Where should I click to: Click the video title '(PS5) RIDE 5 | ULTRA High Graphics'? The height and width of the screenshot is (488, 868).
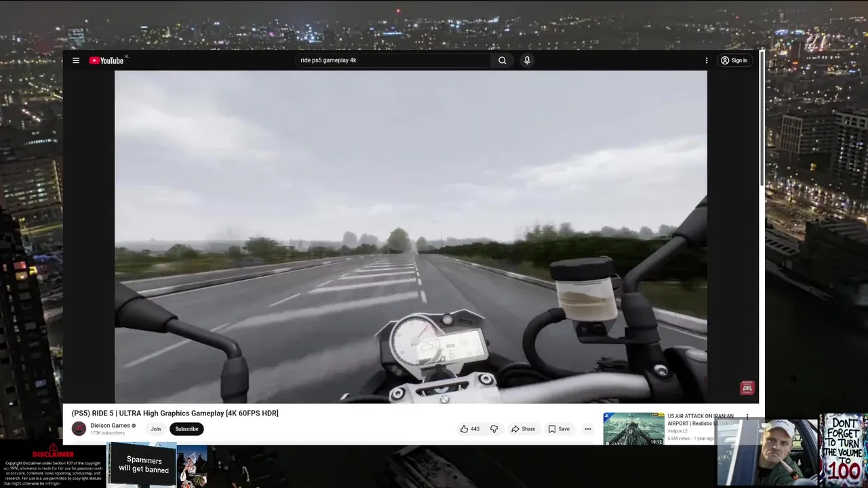[175, 413]
